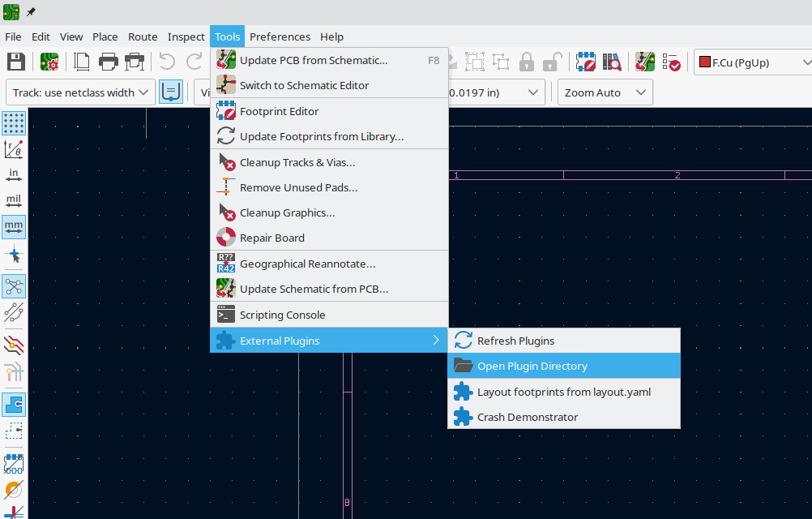The image size is (812, 519).
Task: Run the Crash Demonstrator plugin
Action: click(527, 418)
